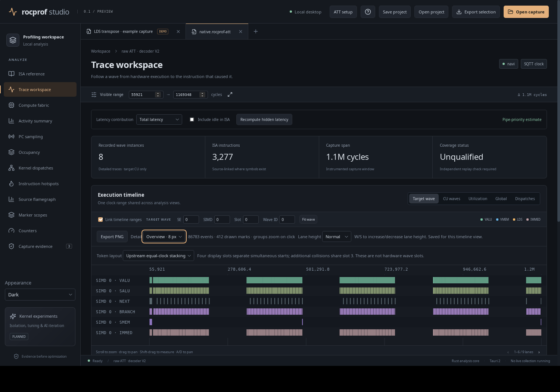
Task: Toggle Link timeline ranges checkbox
Action: tap(100, 220)
